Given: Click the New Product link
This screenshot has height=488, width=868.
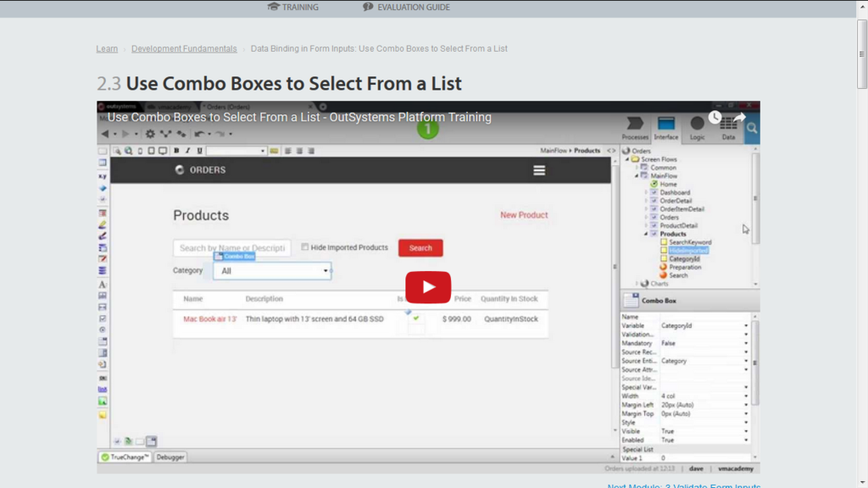Looking at the screenshot, I should tap(524, 214).
